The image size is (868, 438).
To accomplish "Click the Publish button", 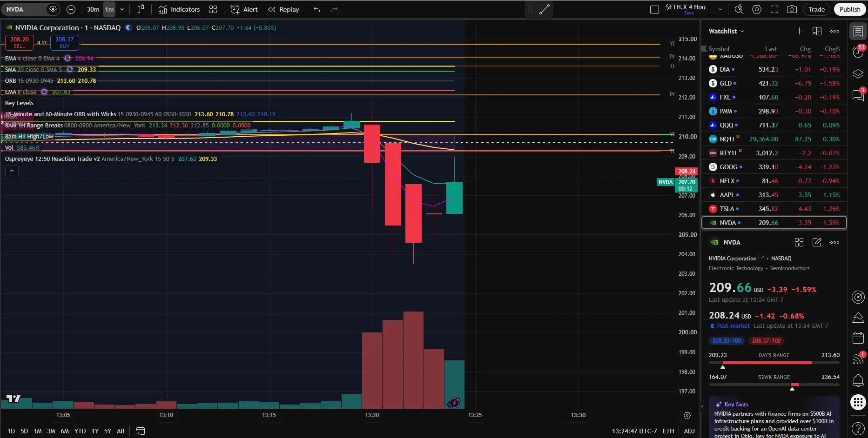I will pyautogui.click(x=850, y=9).
